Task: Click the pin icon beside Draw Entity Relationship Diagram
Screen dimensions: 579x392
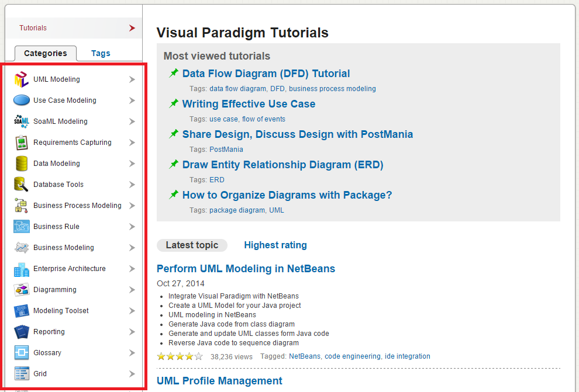Action: pyautogui.click(x=174, y=164)
